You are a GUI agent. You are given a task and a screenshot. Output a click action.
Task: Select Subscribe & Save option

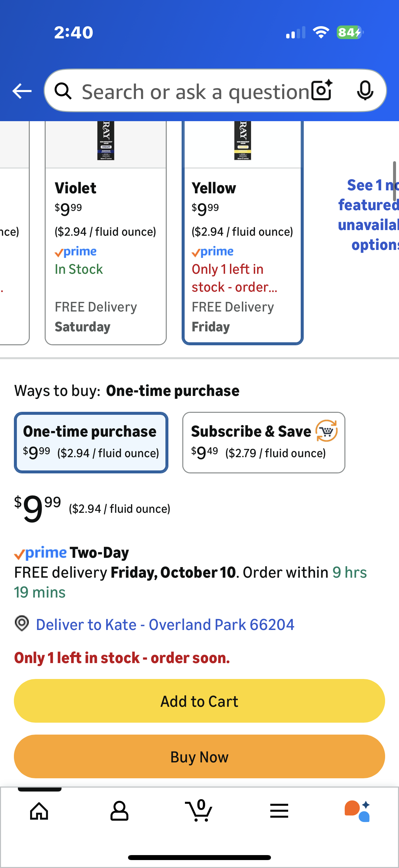(x=263, y=442)
